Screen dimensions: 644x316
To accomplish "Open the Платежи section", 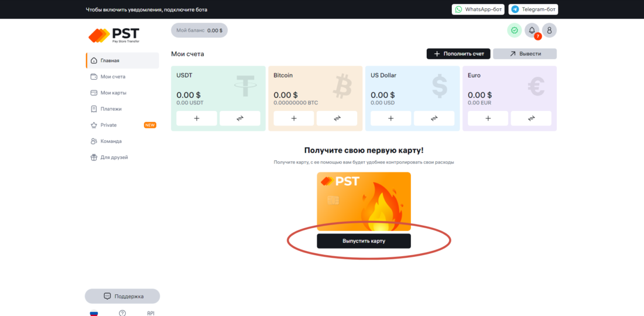I will (122, 108).
